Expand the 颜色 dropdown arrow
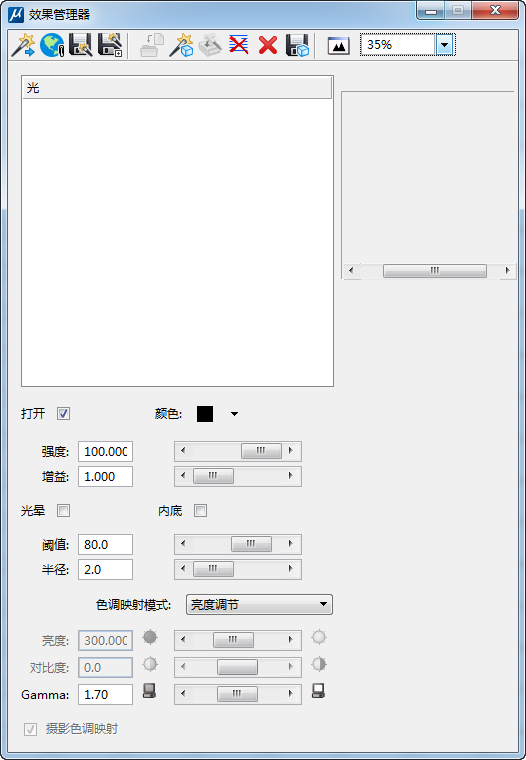This screenshot has width=526, height=760. (235, 414)
